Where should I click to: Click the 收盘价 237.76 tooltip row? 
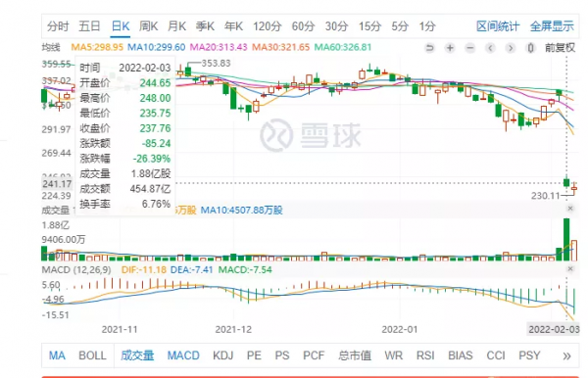coord(124,128)
